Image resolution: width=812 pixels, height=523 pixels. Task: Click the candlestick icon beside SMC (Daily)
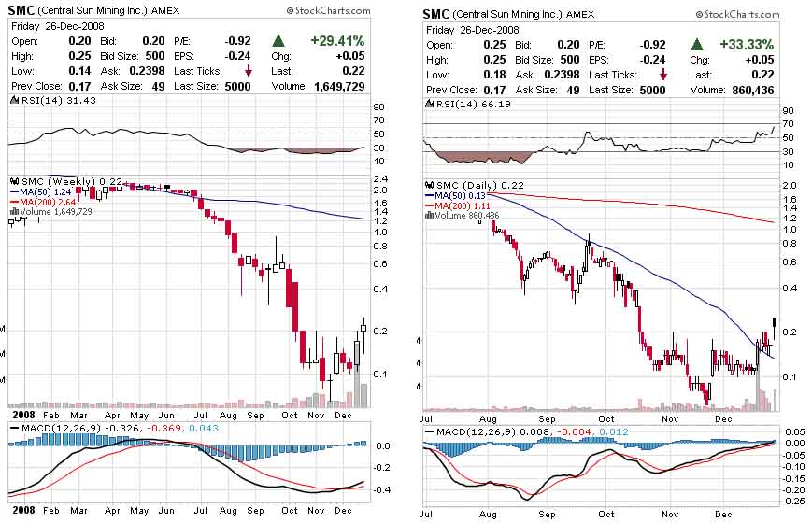tap(429, 185)
